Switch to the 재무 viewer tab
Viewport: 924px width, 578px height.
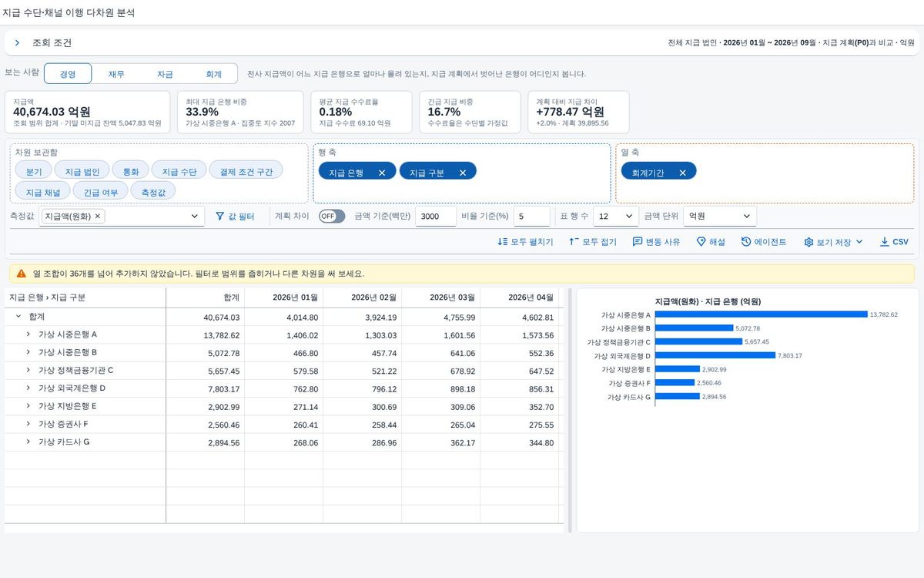(116, 74)
